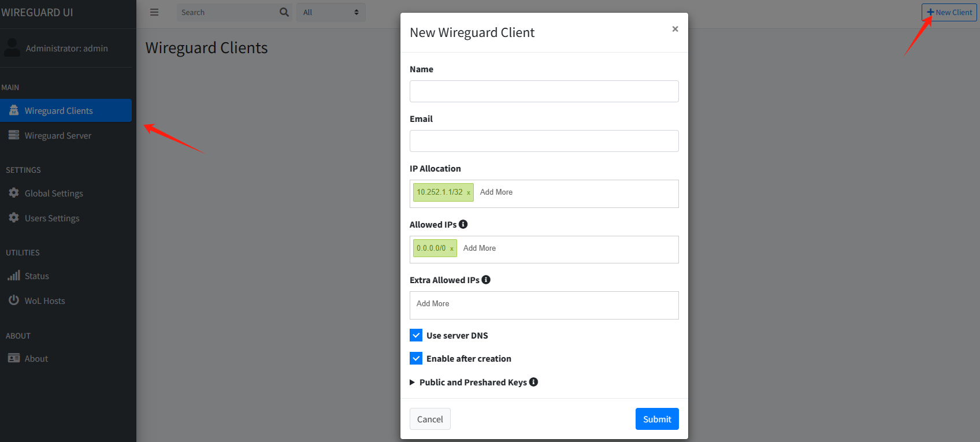Remove the 0.0.0.0/0 allowed IP tag
The image size is (980, 442).
(451, 248)
